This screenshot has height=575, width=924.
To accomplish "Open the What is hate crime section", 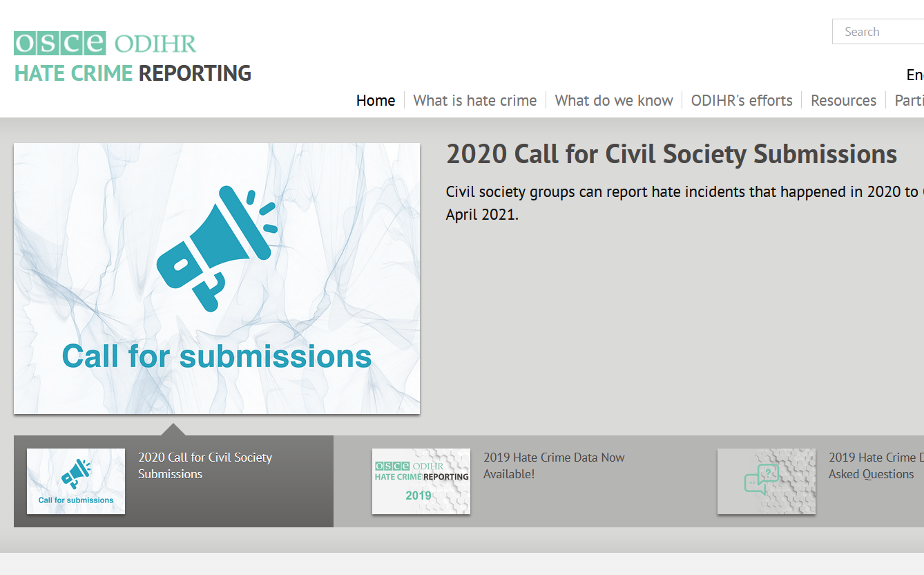I will click(x=474, y=100).
